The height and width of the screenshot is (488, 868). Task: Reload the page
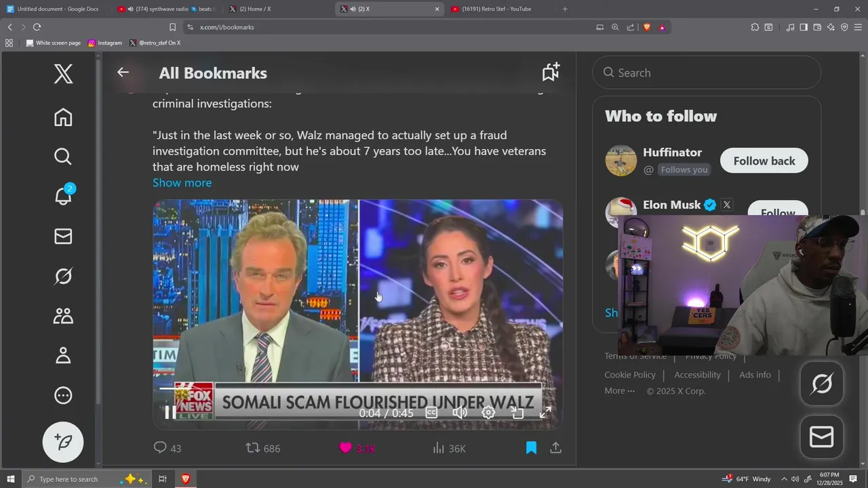click(x=37, y=27)
